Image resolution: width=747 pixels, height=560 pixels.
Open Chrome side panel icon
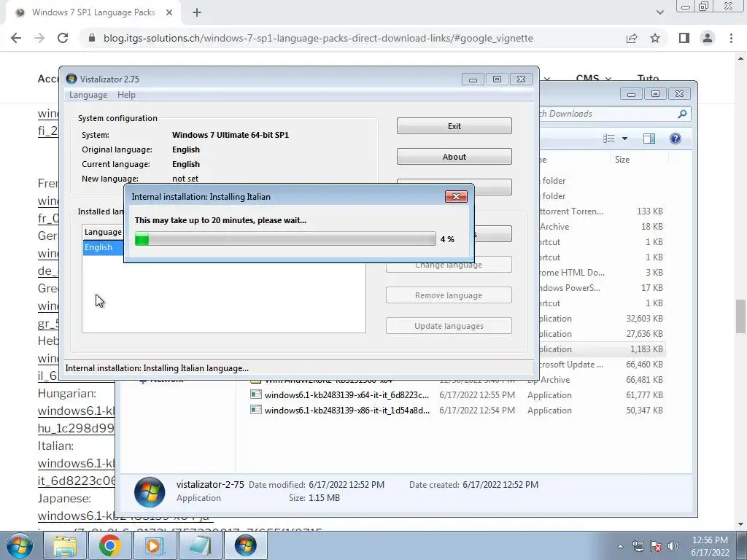click(x=684, y=38)
